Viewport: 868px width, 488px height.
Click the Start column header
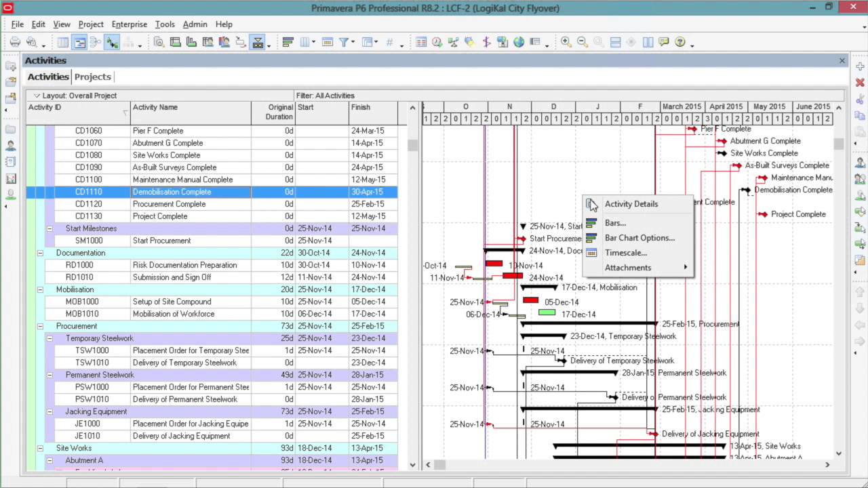click(x=322, y=112)
